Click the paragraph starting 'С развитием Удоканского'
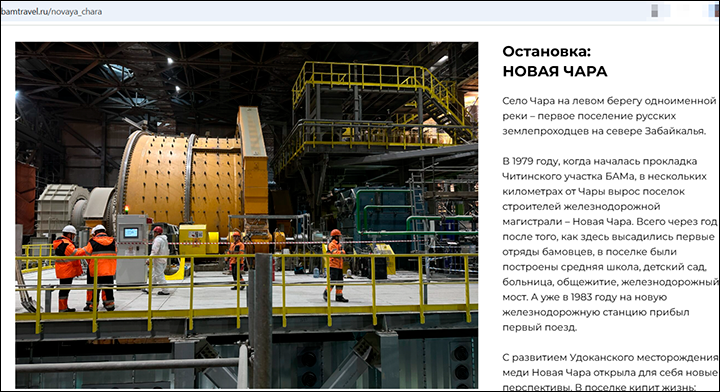The height and width of the screenshot is (392, 720). 610,372
